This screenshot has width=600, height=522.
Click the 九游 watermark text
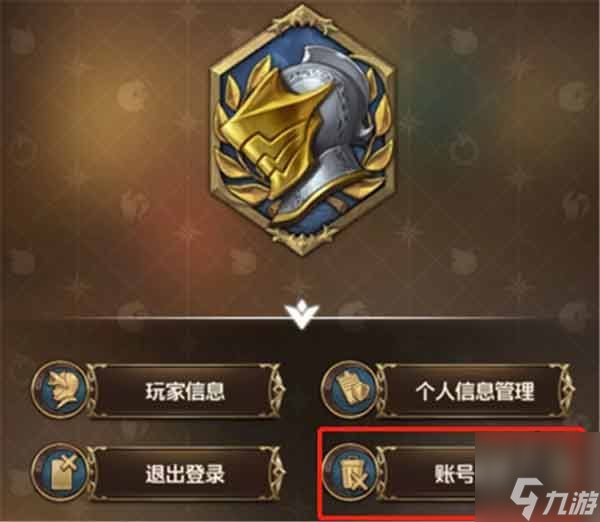coord(571,501)
